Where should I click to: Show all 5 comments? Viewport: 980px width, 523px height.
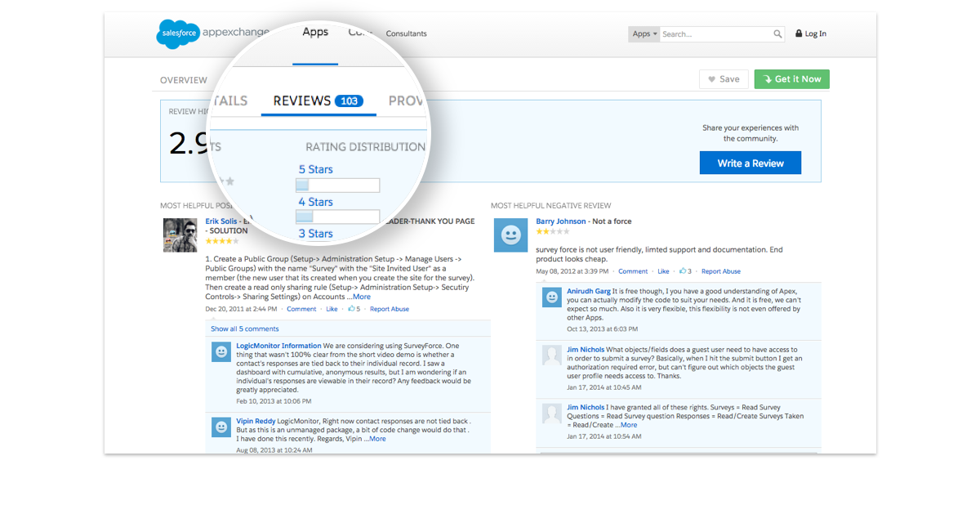coord(245,329)
